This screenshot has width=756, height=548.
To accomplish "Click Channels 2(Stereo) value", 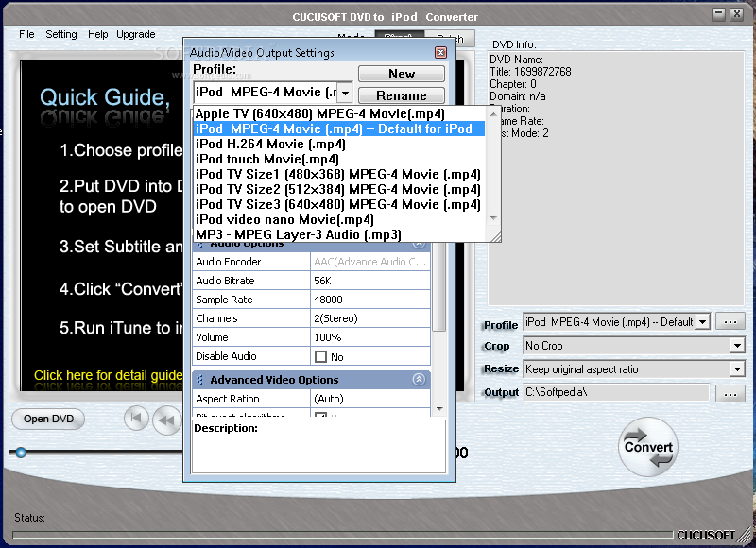I will click(369, 318).
